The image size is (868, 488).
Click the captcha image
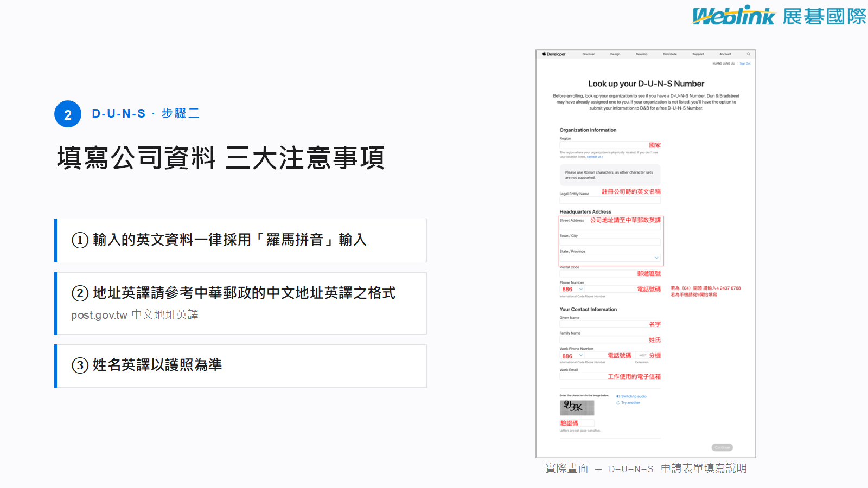click(x=577, y=407)
